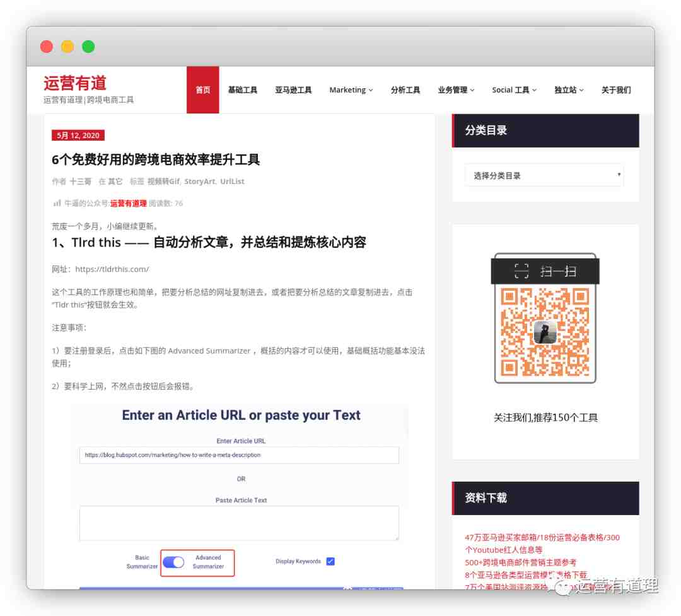Click the Enter Article URL input field
This screenshot has height=616, width=681.
(x=239, y=455)
